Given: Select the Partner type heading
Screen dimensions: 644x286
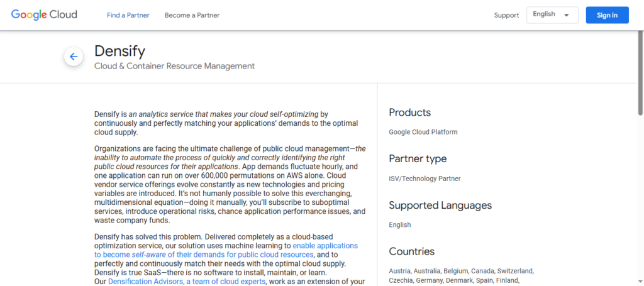Looking at the screenshot, I should pos(418,158).
